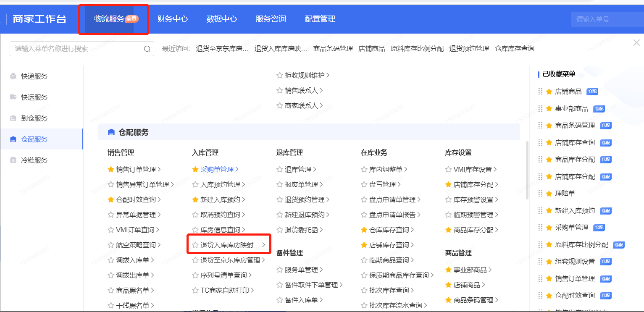Screen dimensions: 644x312
Task: Click the yellow star of favorite 原料库存比例分配
Action: pyautogui.click(x=549, y=245)
